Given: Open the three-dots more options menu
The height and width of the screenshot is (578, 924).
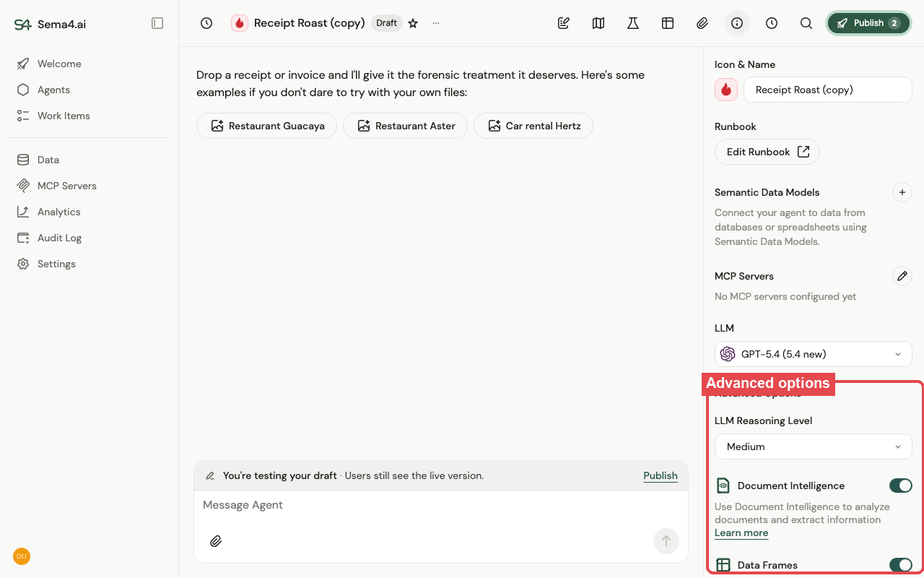Looking at the screenshot, I should coord(436,23).
